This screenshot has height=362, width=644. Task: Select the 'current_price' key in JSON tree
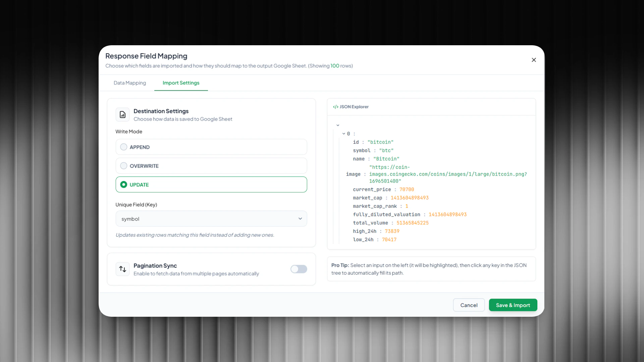pyautogui.click(x=372, y=189)
